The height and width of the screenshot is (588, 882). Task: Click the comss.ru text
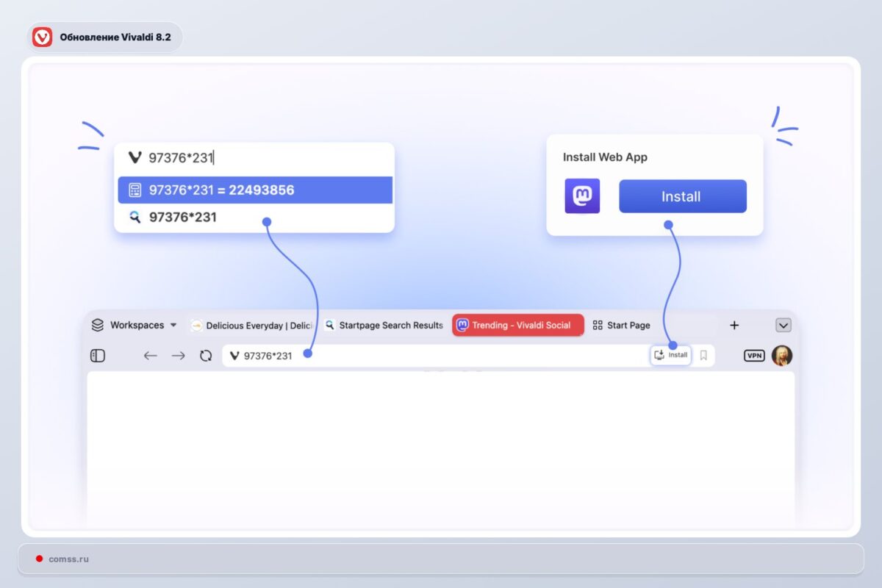tap(68, 559)
